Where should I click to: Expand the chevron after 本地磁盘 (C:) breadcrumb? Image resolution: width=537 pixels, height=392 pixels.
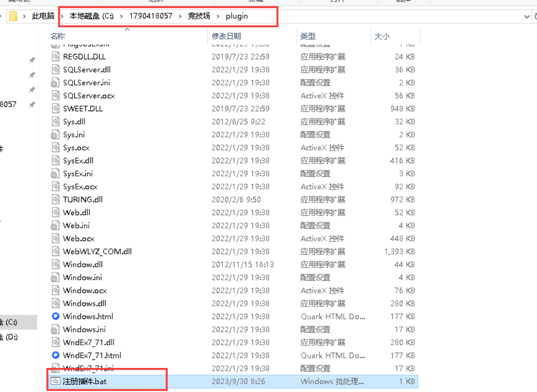121,16
